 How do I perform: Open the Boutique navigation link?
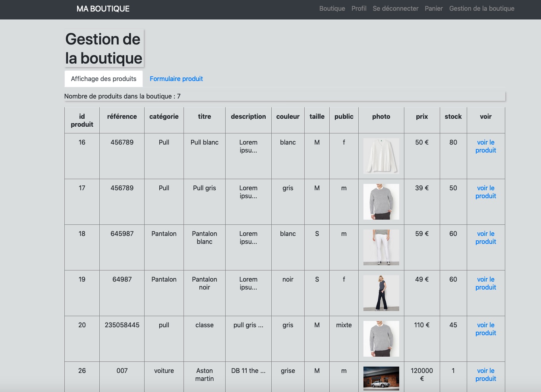[x=332, y=9]
